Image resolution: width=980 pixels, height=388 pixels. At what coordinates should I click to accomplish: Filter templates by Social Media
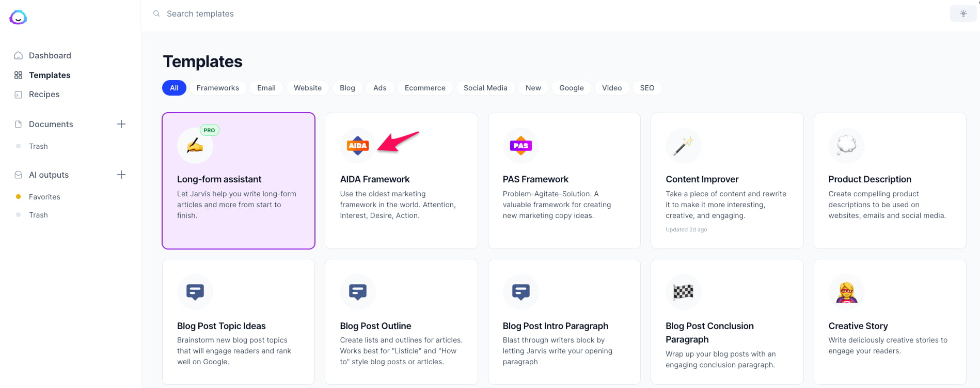point(485,88)
